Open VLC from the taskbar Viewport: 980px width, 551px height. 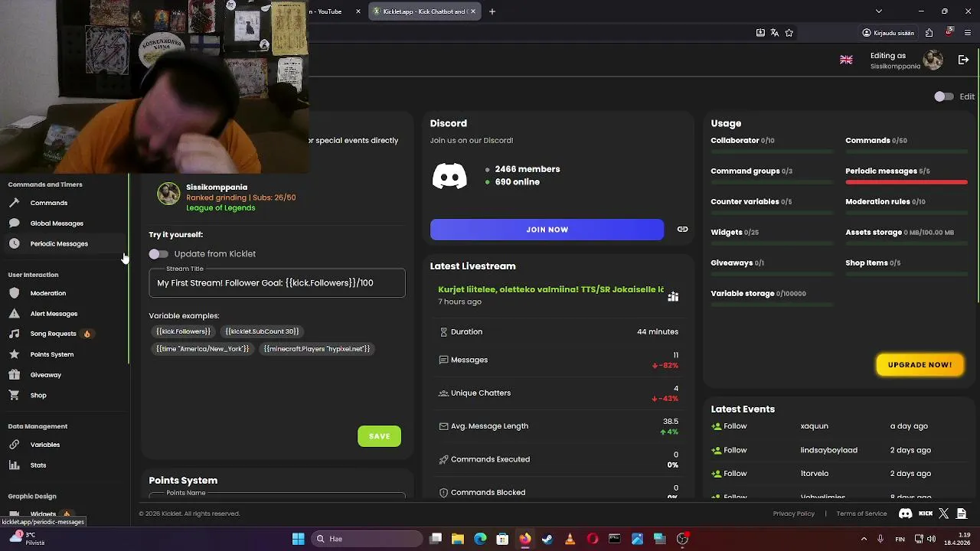[570, 539]
